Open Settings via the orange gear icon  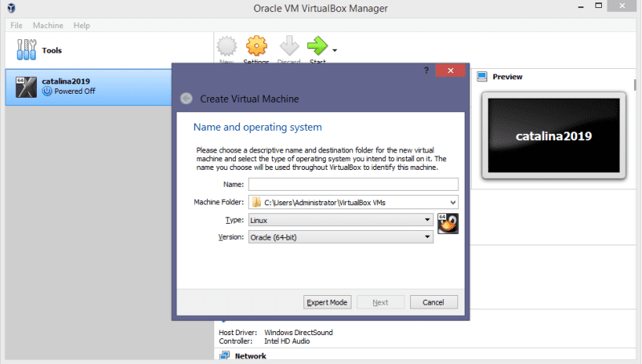tap(257, 46)
